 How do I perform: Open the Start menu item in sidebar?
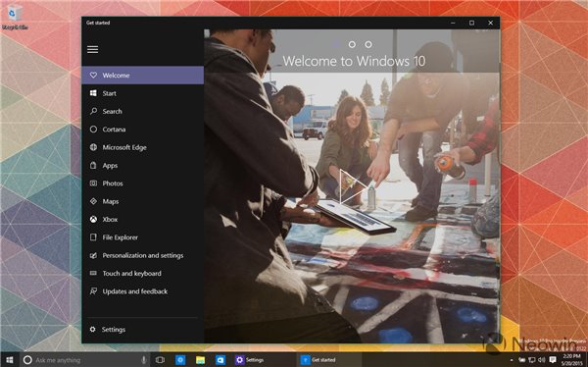(143, 93)
